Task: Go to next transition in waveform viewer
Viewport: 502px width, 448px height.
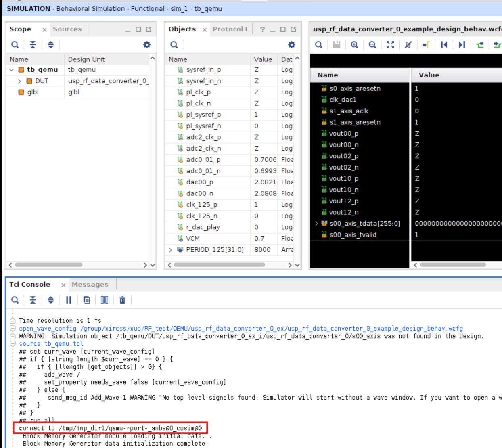Action: (461, 45)
